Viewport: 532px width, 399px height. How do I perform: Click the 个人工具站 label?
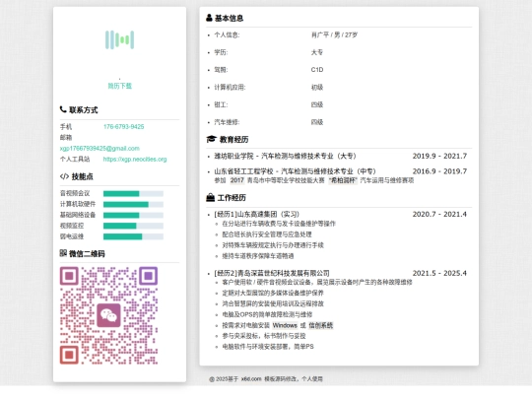click(75, 160)
